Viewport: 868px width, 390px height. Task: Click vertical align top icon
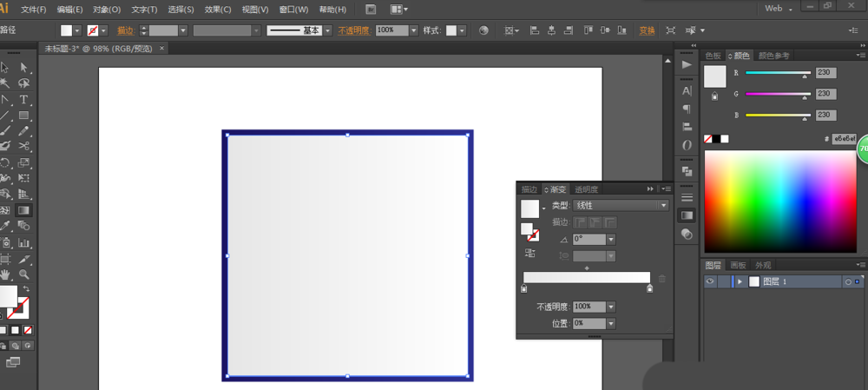coord(588,30)
